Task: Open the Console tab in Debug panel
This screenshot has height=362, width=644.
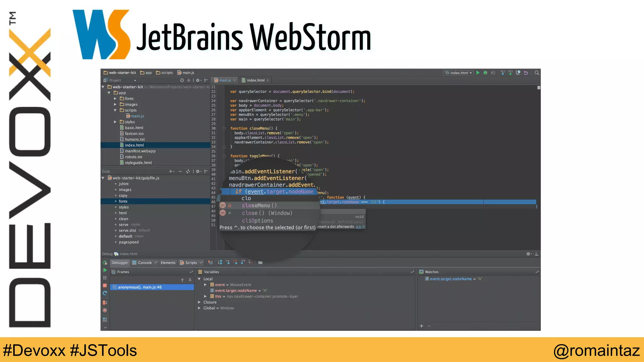Action: (x=145, y=263)
